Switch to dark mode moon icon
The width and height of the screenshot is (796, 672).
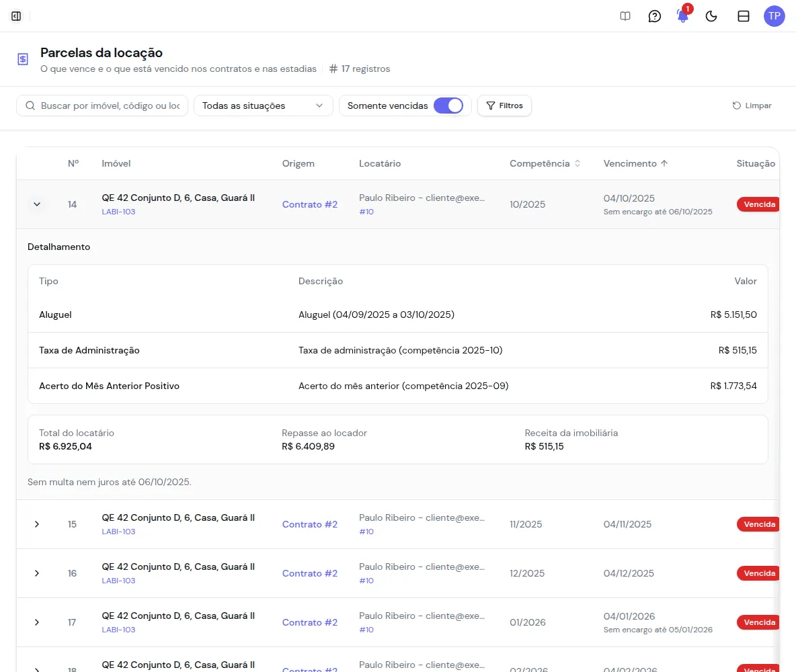[711, 16]
